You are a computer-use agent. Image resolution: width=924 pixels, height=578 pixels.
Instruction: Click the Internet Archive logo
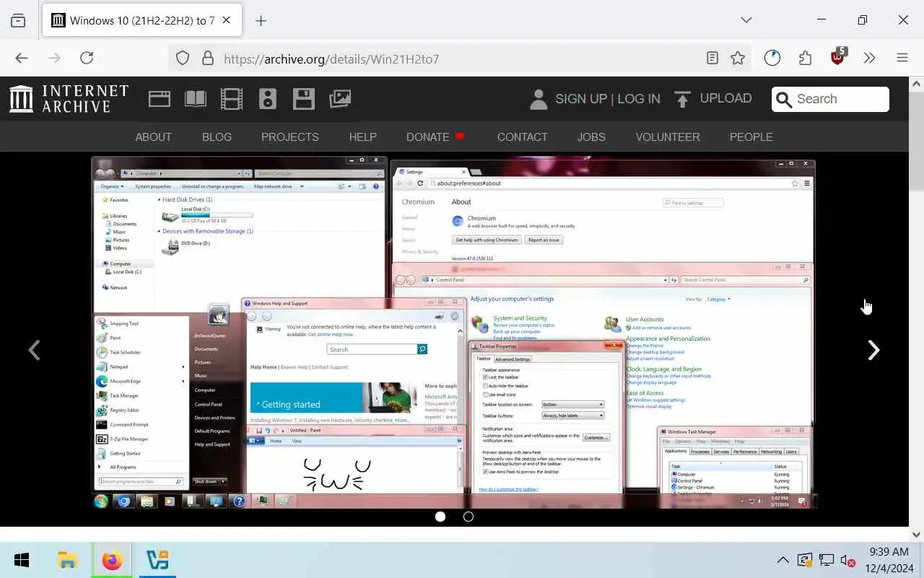point(69,99)
